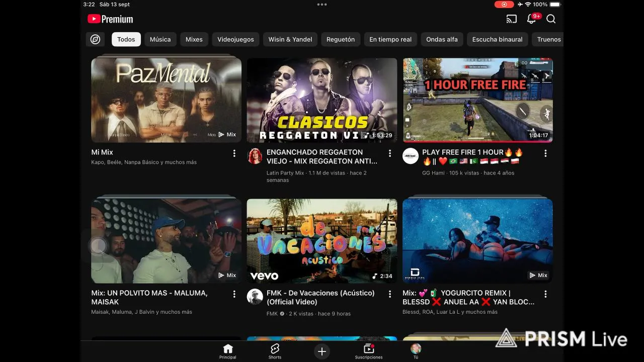Image resolution: width=644 pixels, height=362 pixels.
Task: Open the FMK channel avatar
Action: (255, 297)
